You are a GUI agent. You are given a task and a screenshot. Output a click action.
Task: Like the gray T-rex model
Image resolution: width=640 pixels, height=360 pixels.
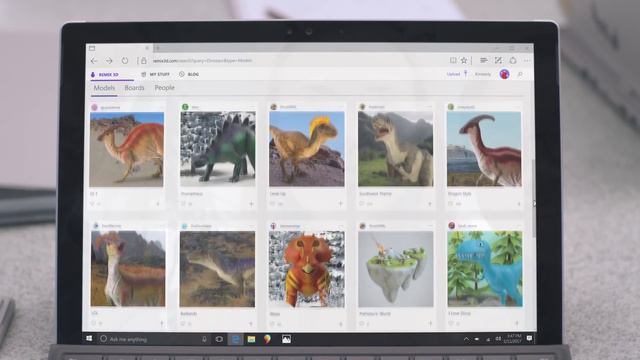pos(362,203)
